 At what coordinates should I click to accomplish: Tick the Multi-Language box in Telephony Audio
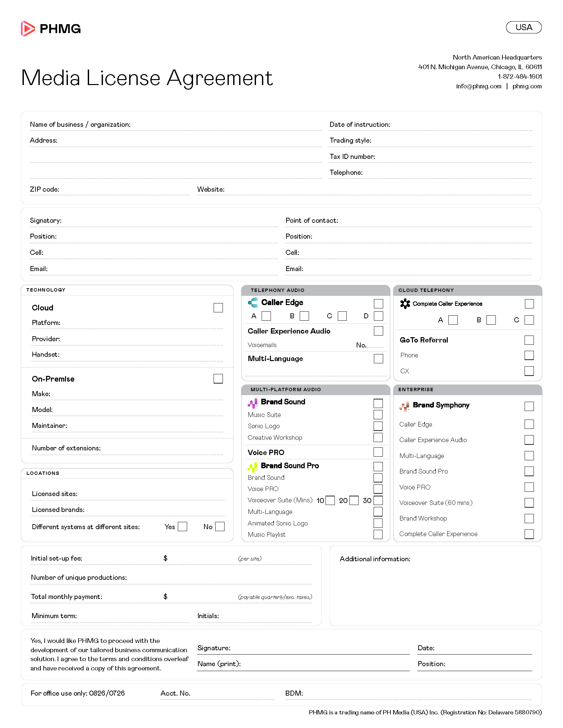(378, 359)
